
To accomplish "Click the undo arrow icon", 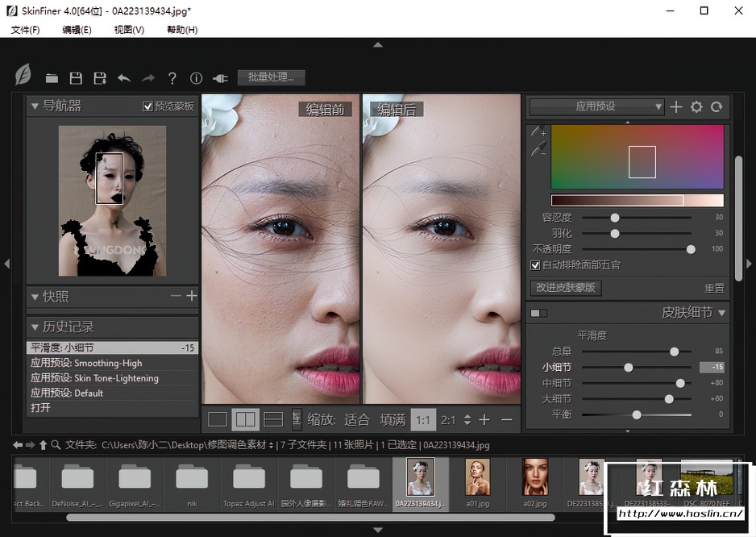I will point(123,78).
